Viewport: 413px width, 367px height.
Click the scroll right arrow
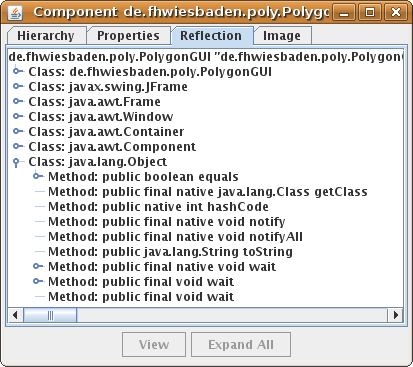(396, 315)
